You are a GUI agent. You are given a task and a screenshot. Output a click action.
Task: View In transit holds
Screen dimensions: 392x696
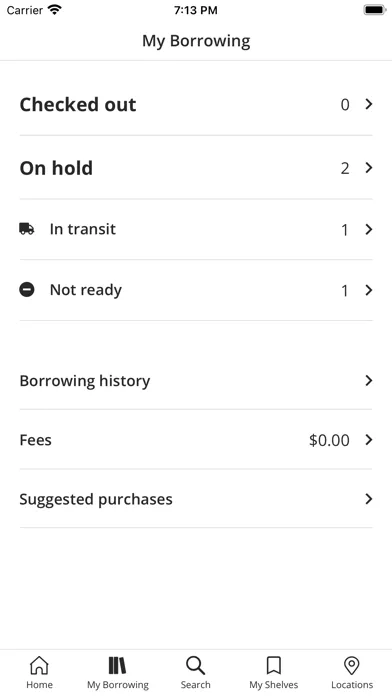click(196, 229)
